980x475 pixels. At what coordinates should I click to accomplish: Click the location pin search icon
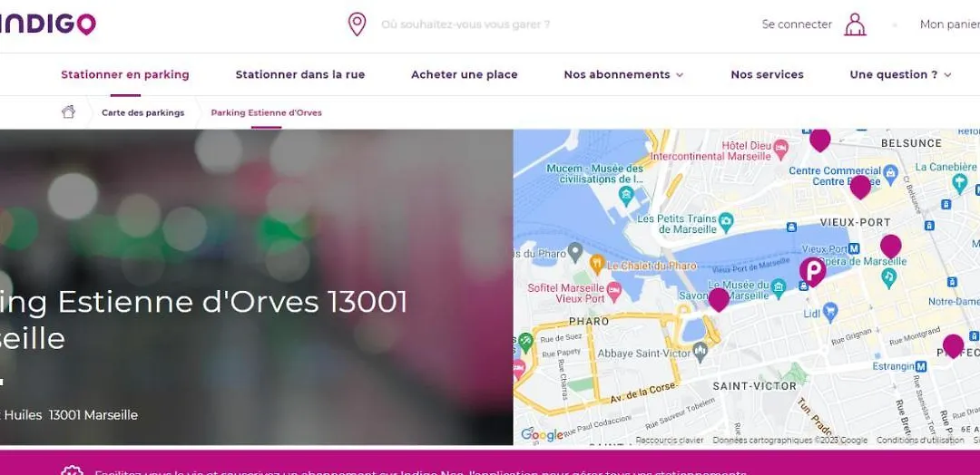pyautogui.click(x=357, y=24)
